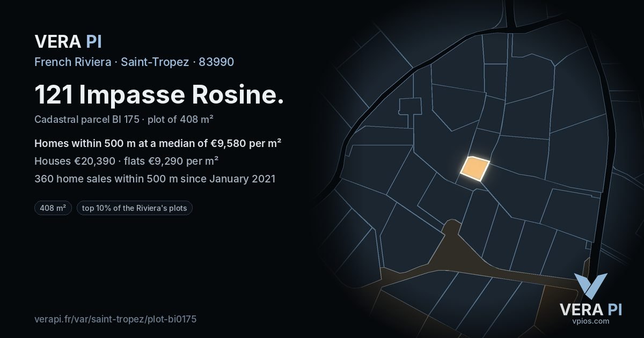Select the 'Houses €20,390 · flats €9,290' line
This screenshot has width=644, height=338.
tap(126, 161)
